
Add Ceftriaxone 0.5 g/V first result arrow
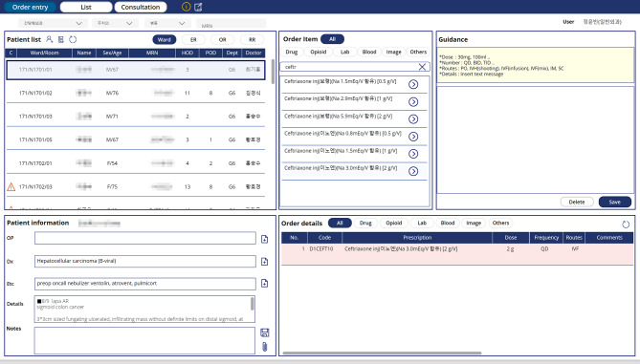click(x=413, y=84)
